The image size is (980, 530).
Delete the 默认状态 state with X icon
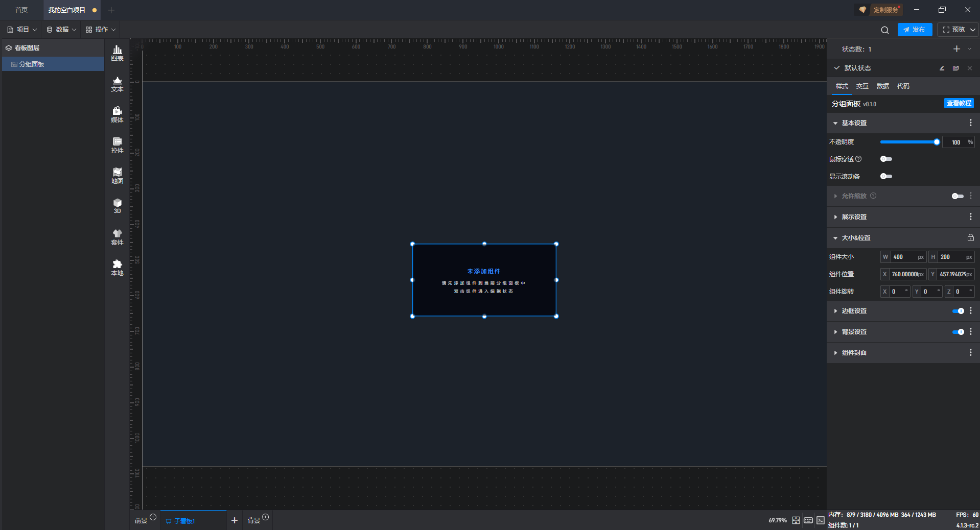(x=969, y=68)
